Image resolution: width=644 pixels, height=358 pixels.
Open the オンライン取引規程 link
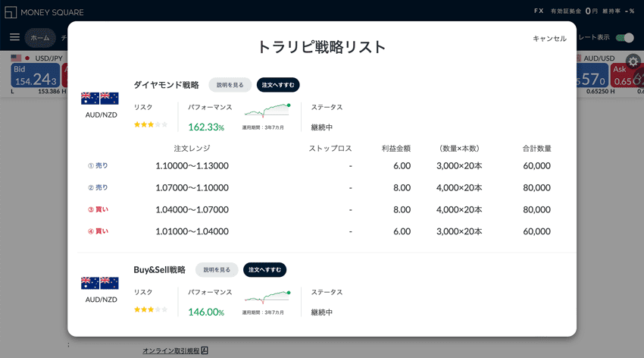point(170,350)
